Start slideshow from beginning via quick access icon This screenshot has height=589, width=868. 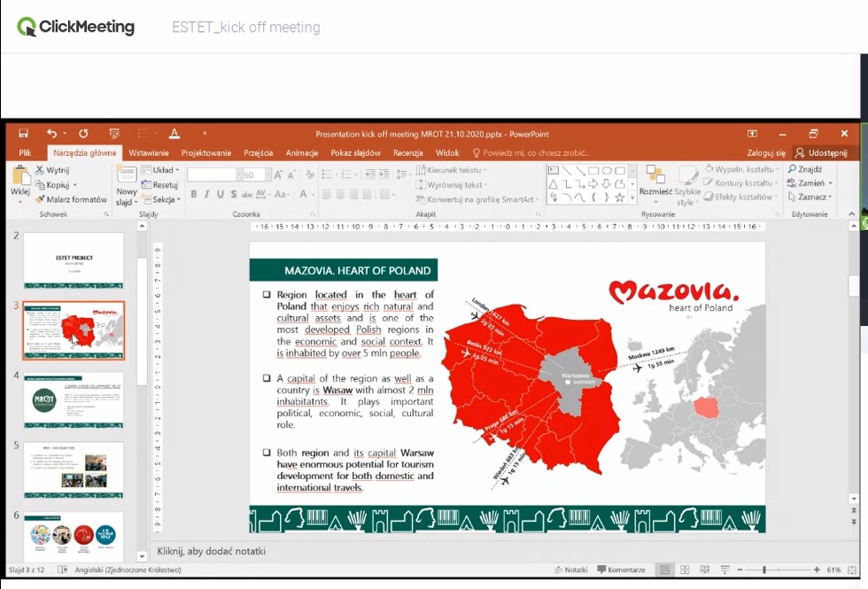(114, 134)
